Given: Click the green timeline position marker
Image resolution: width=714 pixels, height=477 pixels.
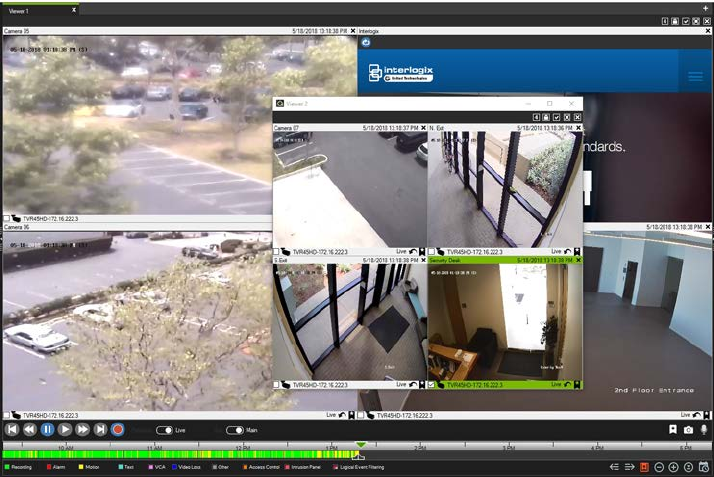Looking at the screenshot, I should point(361,444).
